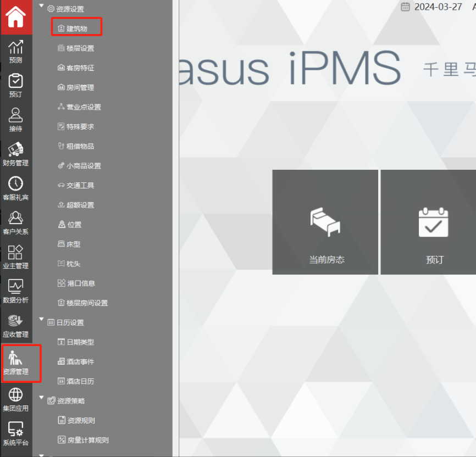Image resolution: width=476 pixels, height=457 pixels.
Task: Click the red Home icon
Action: [16, 17]
